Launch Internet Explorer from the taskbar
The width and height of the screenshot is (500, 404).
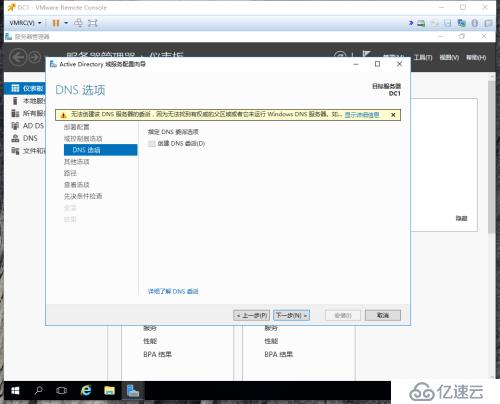(86, 390)
